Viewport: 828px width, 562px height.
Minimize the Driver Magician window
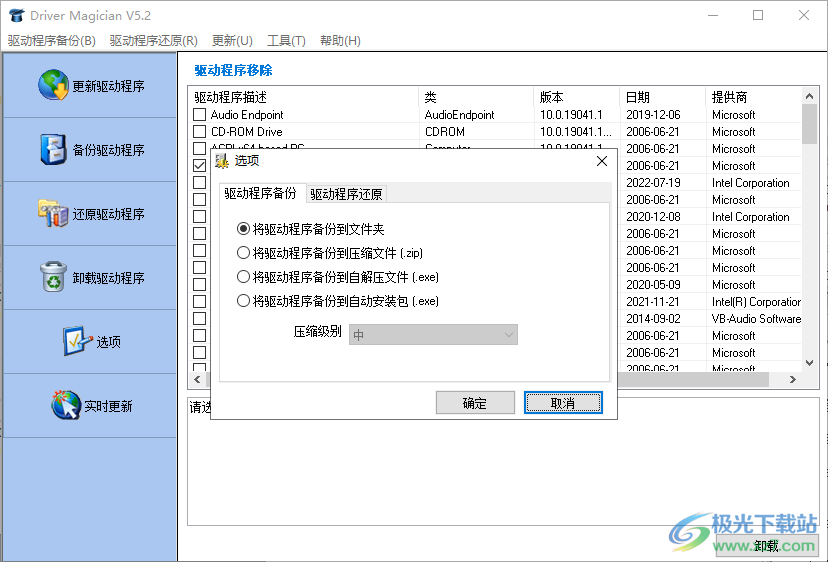713,15
